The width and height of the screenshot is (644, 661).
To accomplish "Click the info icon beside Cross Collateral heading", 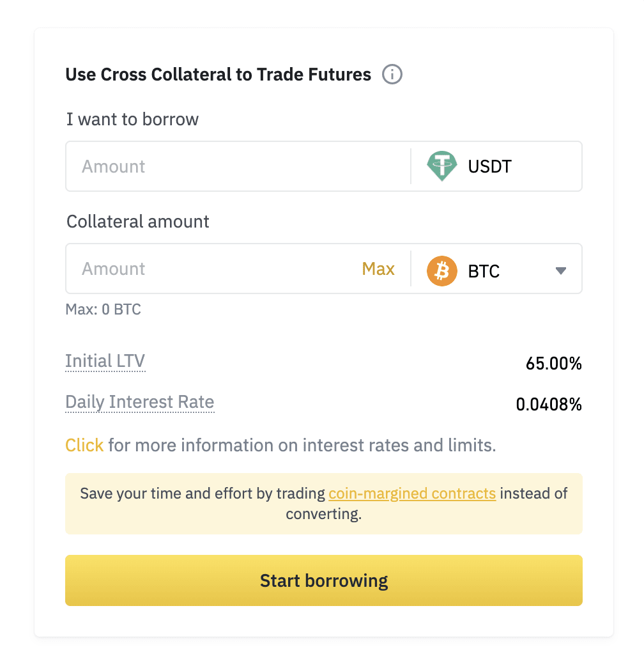I will (392, 75).
